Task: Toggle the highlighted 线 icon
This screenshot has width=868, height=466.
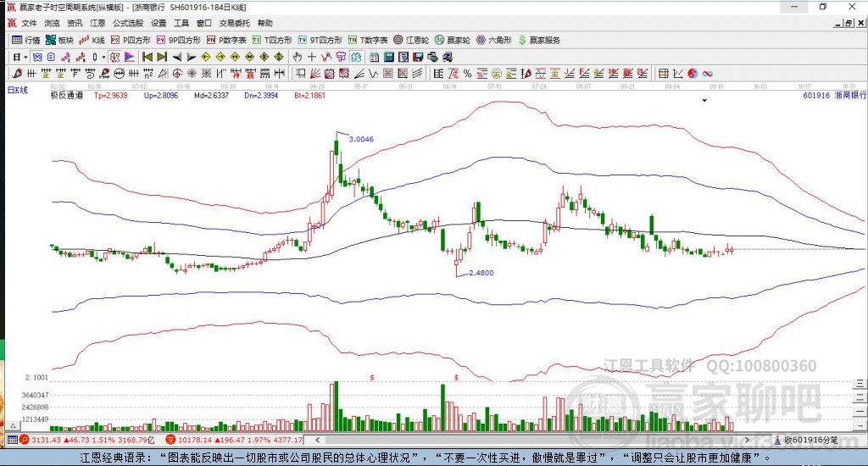Action: [x=356, y=57]
